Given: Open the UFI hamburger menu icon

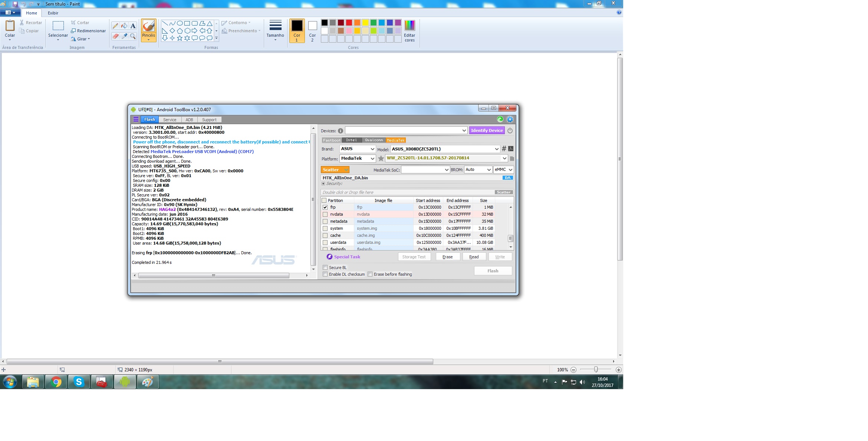Looking at the screenshot, I should click(x=136, y=119).
